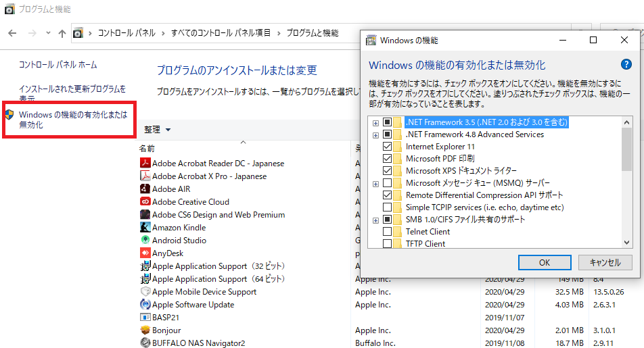Enable Microsoft メッセージ キュー (MSMQ) サーバー checkbox
644x348 pixels.
(x=387, y=182)
